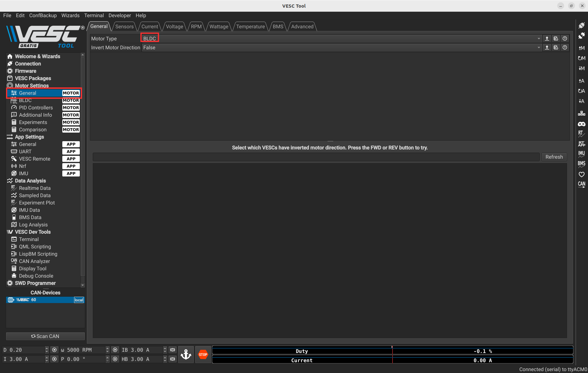588x373 pixels.
Task: Open LispBM Scripting page
Action: [38, 254]
